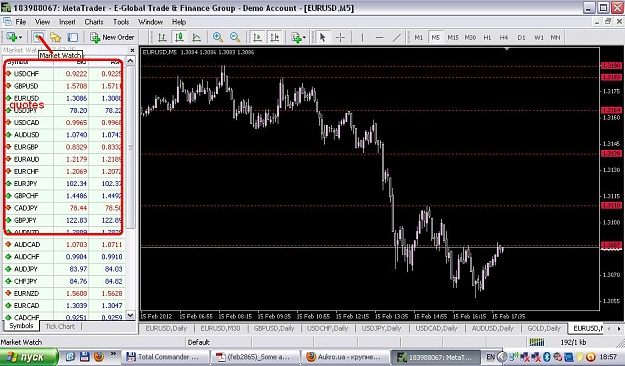Open the File menu
The width and height of the screenshot is (625, 366).
point(20,22)
